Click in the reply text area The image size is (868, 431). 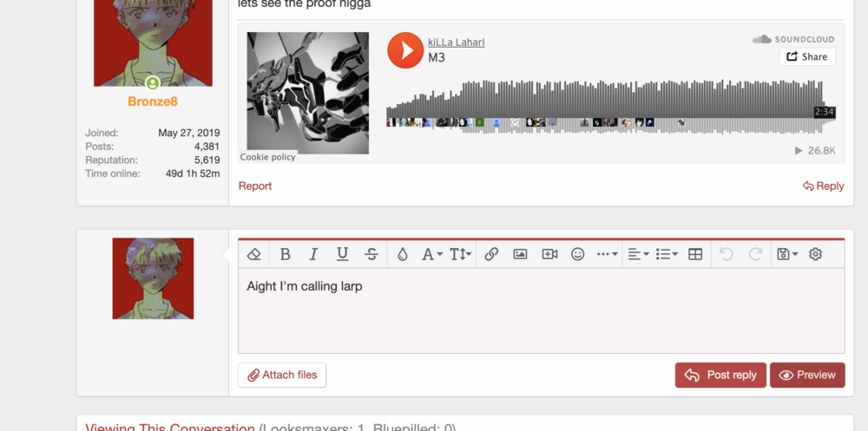[541, 311]
